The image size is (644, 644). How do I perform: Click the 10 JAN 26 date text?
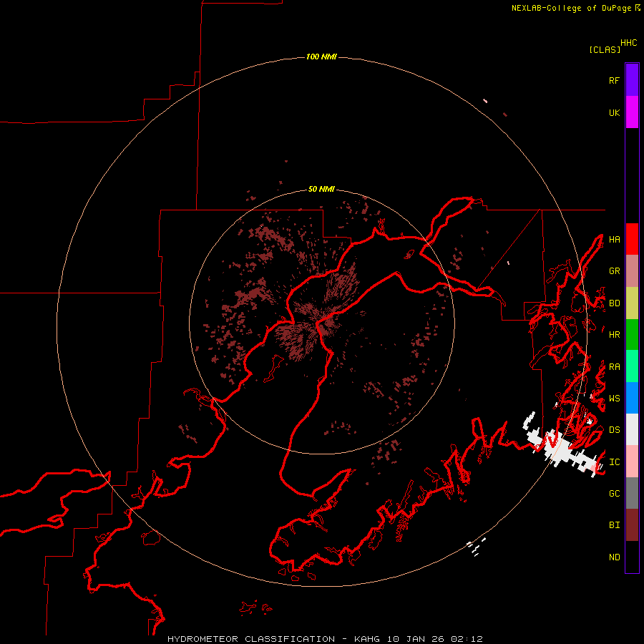click(x=415, y=639)
